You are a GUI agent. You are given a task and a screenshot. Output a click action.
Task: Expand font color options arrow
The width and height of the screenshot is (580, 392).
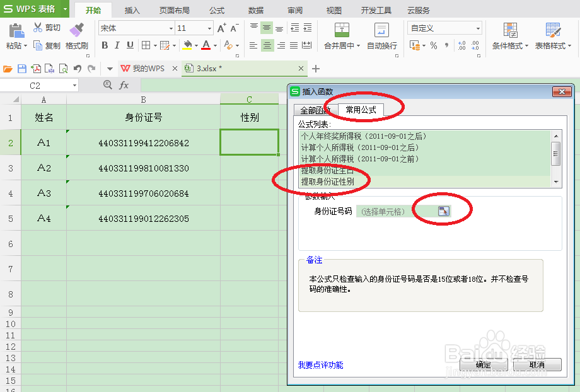(x=215, y=46)
